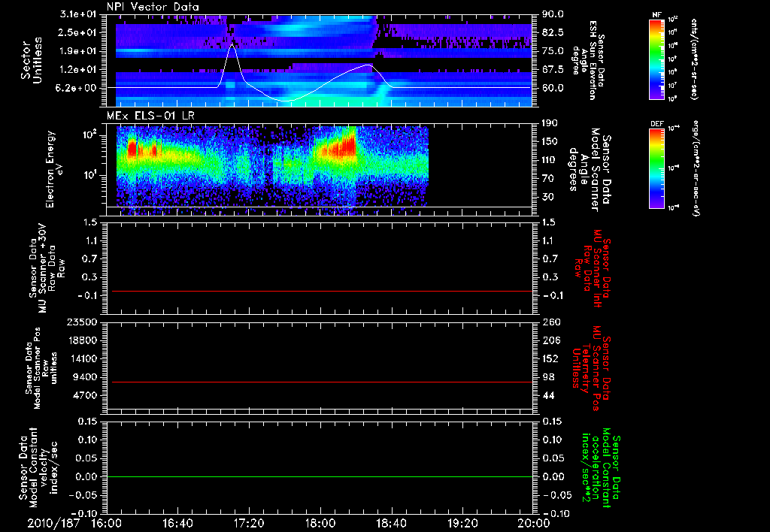770x532 pixels.
Task: Click the "cnts/(cm**2-sr-sec)" units label
Action: pyautogui.click(x=694, y=59)
